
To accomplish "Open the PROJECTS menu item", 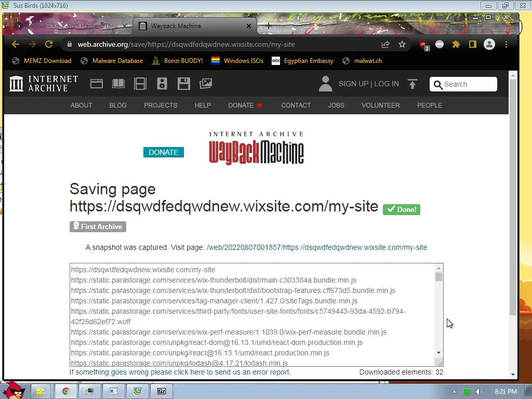I will [x=161, y=105].
